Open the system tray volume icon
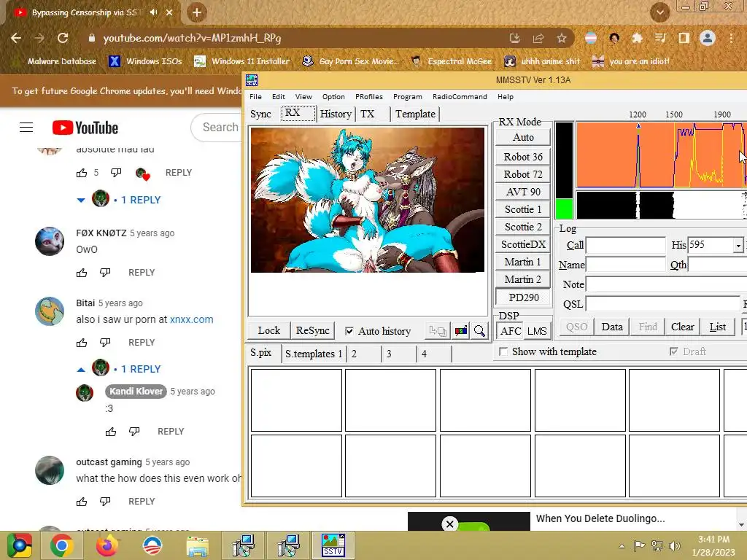This screenshot has width=747, height=560. tap(674, 545)
